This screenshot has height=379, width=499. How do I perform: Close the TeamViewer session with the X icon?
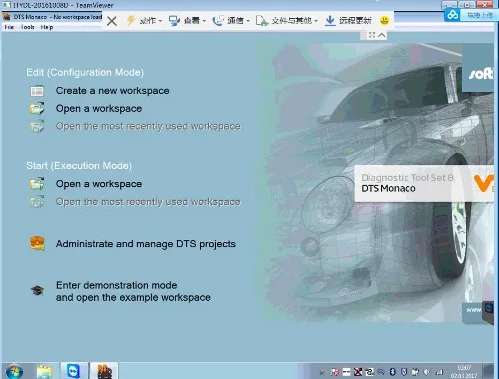click(x=112, y=21)
